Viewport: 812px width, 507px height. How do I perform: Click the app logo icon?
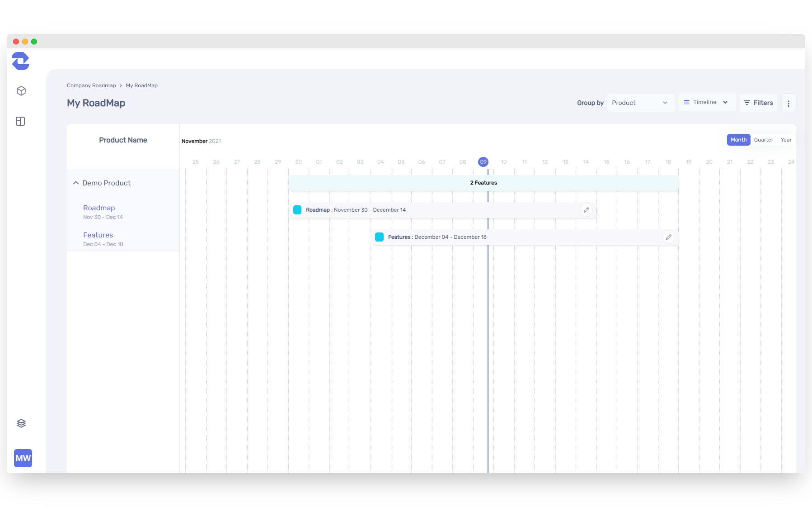click(x=20, y=61)
